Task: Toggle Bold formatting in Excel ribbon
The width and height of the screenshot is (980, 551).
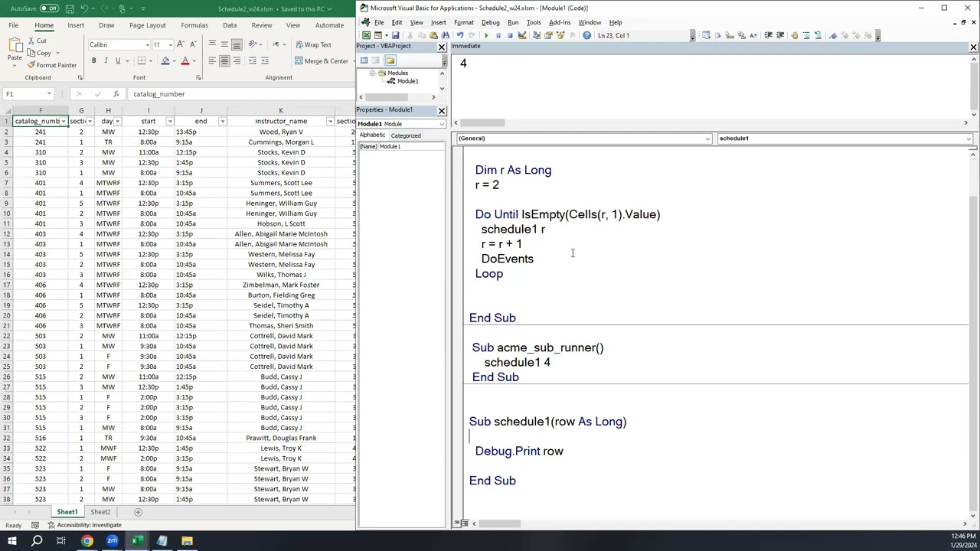Action: click(x=94, y=60)
